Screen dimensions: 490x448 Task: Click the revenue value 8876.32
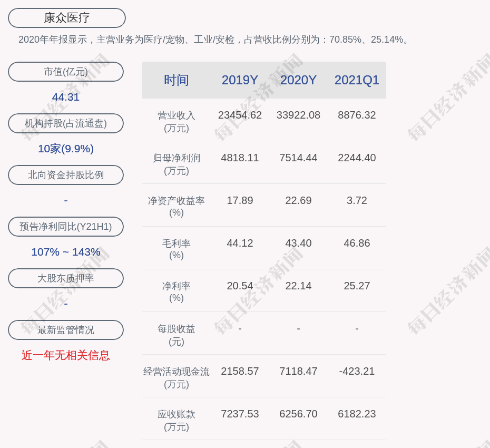(357, 115)
